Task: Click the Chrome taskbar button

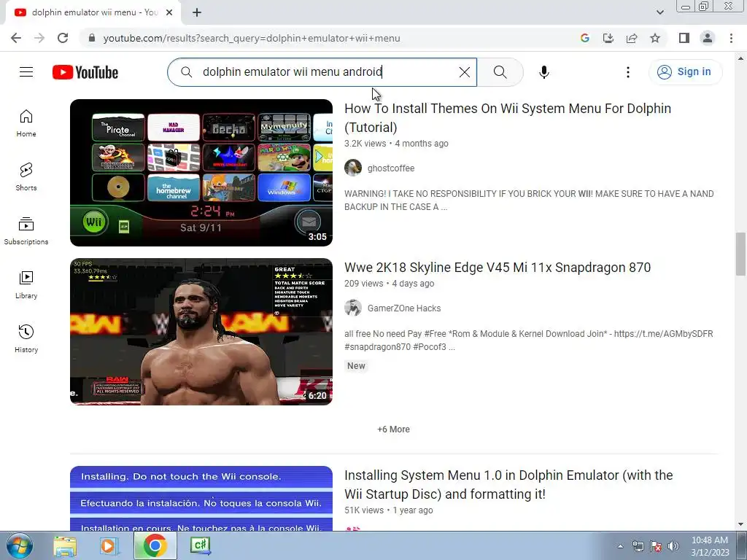Action: click(x=155, y=545)
